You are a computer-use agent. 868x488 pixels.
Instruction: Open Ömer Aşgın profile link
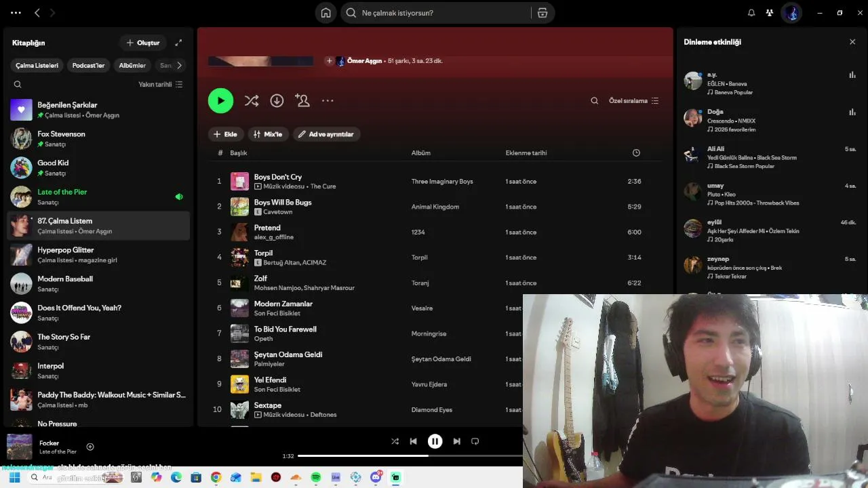pyautogui.click(x=364, y=61)
